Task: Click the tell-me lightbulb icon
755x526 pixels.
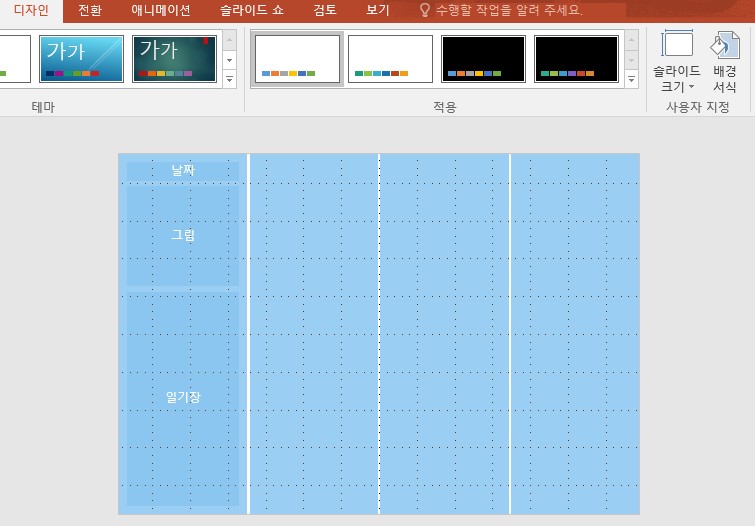Action: pos(425,10)
